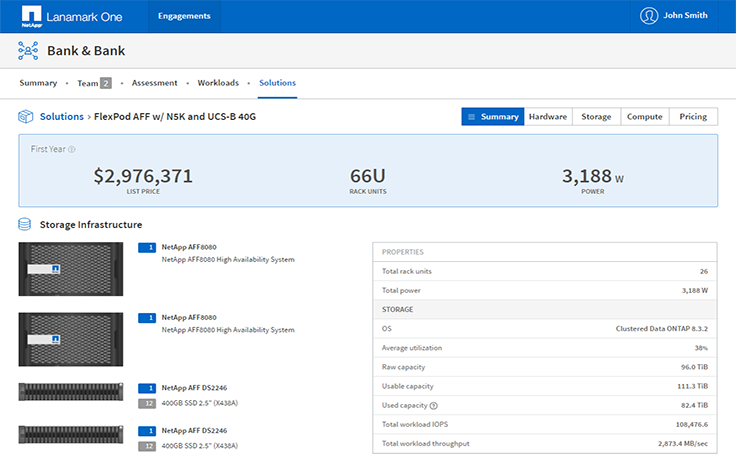Click the Solutions breadcrumb link

(x=62, y=117)
